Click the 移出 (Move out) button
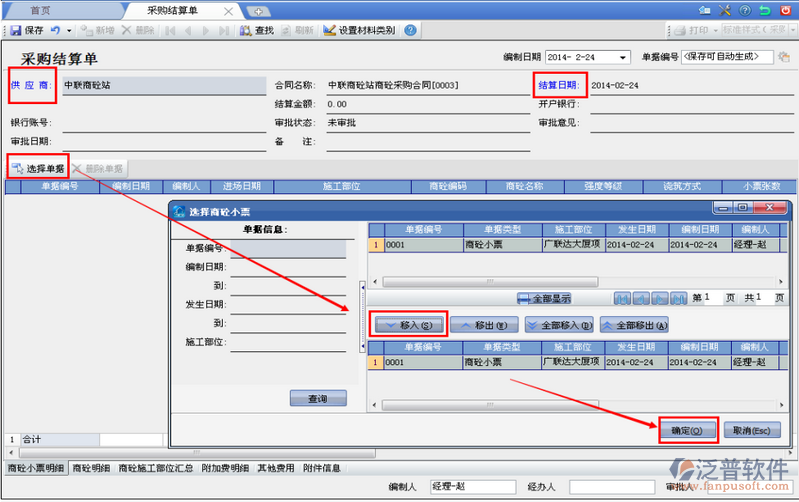The width and height of the screenshot is (799, 502). pos(484,325)
